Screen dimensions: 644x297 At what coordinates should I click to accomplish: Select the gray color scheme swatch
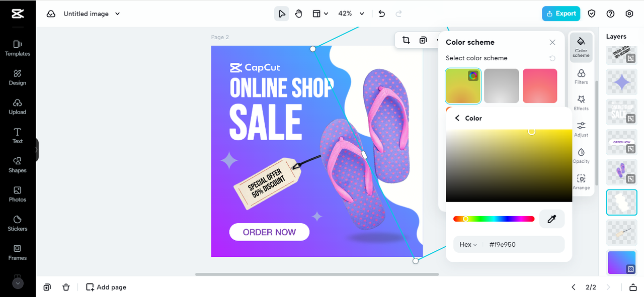(x=502, y=86)
